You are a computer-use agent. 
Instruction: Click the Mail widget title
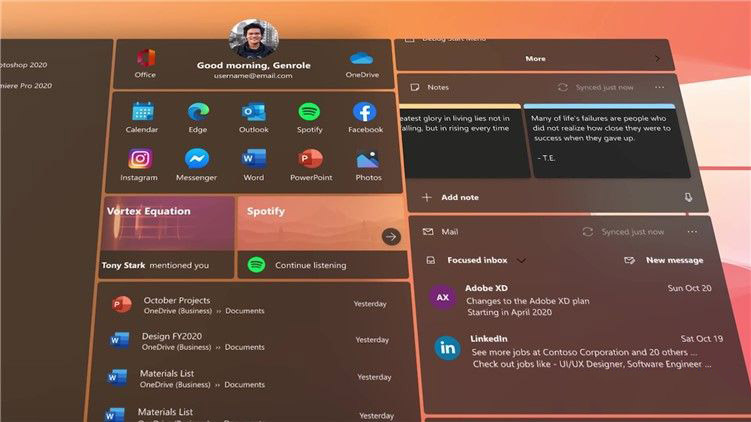click(x=450, y=232)
